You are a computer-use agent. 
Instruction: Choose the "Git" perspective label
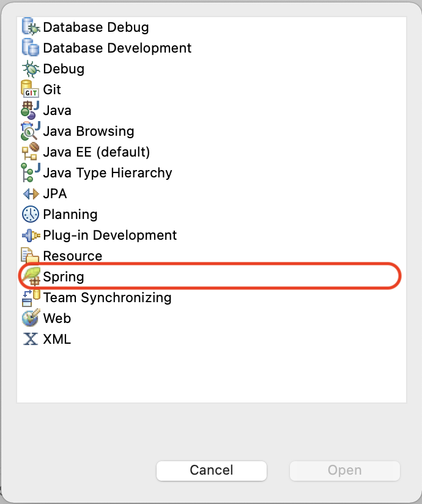[x=52, y=89]
